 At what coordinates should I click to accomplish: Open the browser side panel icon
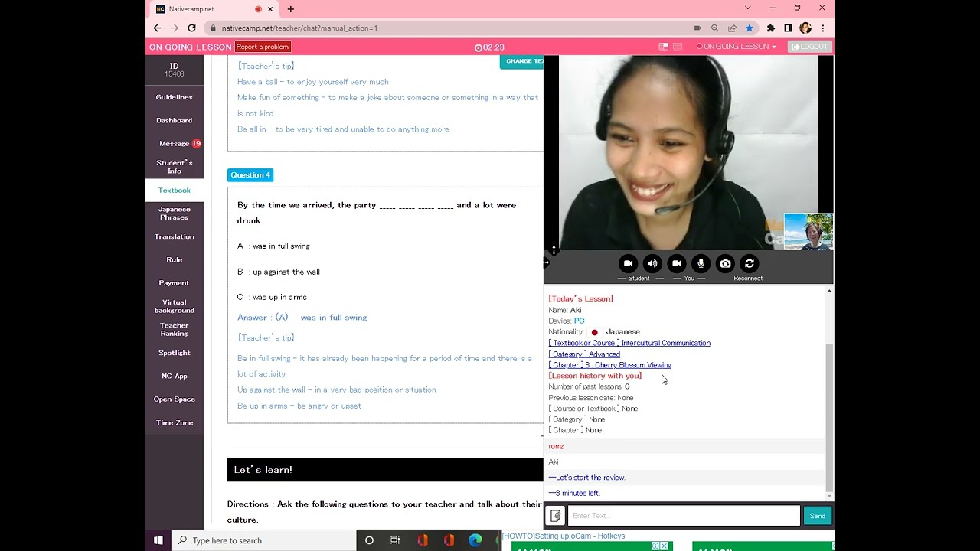coord(788,28)
